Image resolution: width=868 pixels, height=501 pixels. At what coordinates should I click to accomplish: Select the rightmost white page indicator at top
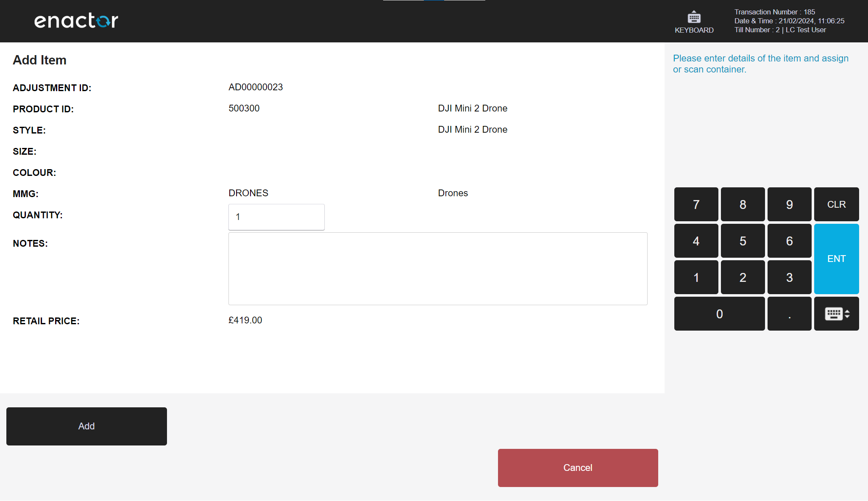(464, 1)
